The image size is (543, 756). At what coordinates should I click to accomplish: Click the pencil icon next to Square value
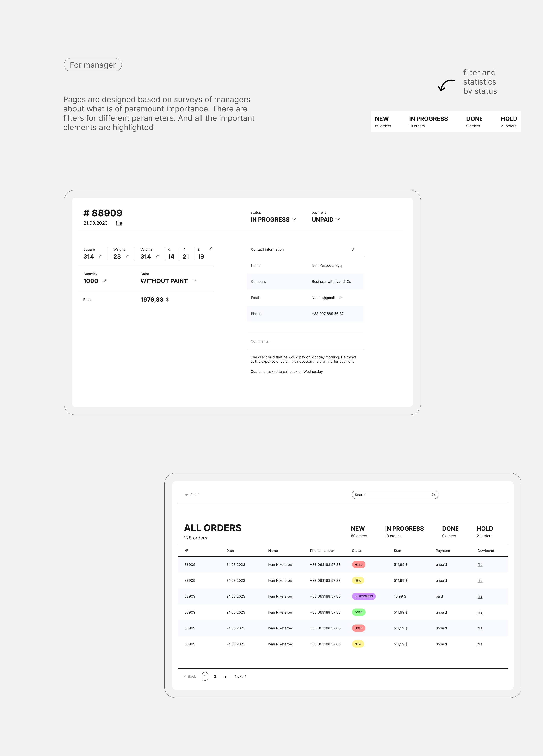100,256
